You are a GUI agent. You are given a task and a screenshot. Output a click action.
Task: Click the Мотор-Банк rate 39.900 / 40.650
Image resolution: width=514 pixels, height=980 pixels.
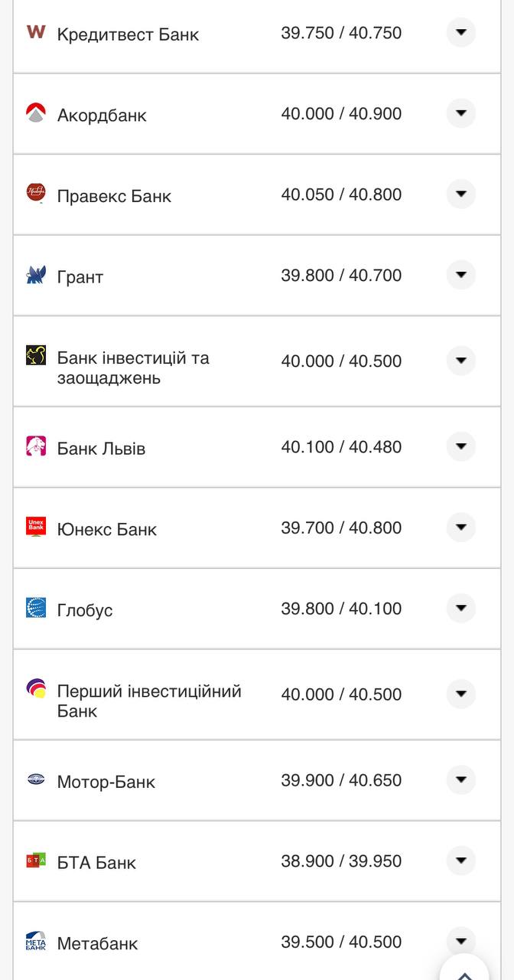341,780
